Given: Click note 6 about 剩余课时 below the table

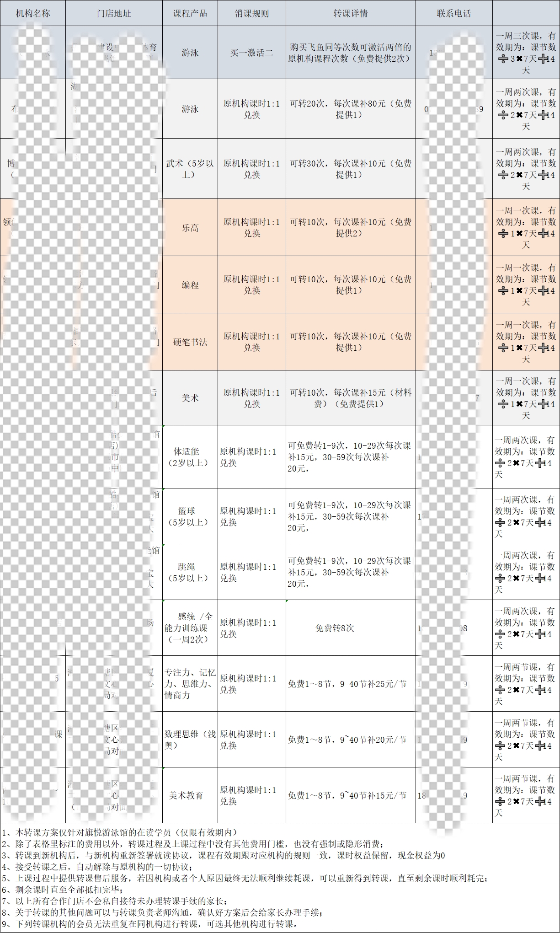Looking at the screenshot, I should coord(63,890).
